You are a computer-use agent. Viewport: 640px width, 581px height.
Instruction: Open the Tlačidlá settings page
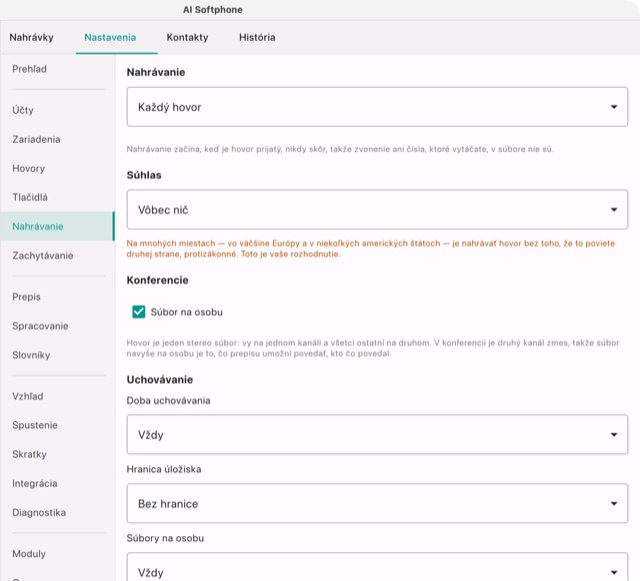(x=57, y=197)
